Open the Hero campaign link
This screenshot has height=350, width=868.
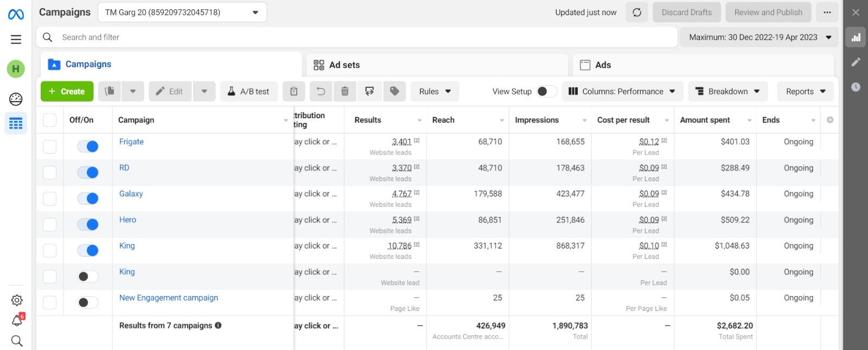point(127,220)
